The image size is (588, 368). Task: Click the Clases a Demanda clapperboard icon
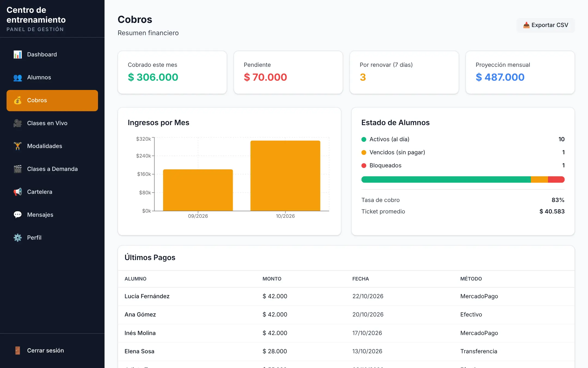[18, 169]
